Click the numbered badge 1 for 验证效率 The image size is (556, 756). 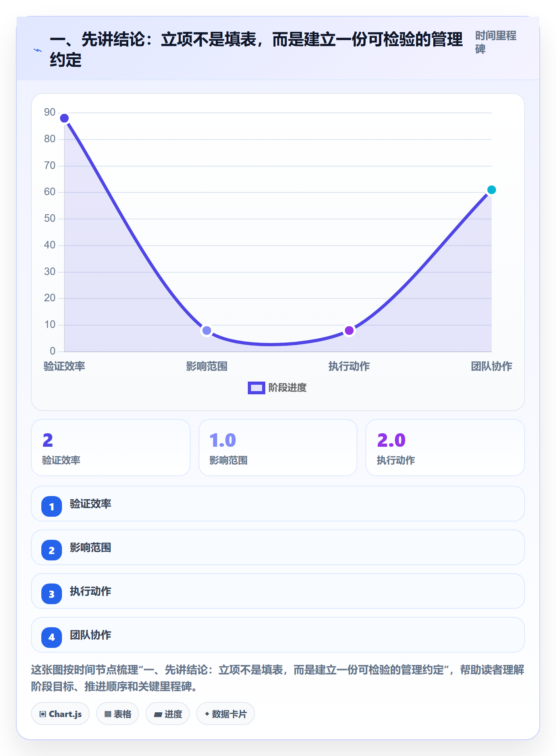click(52, 506)
